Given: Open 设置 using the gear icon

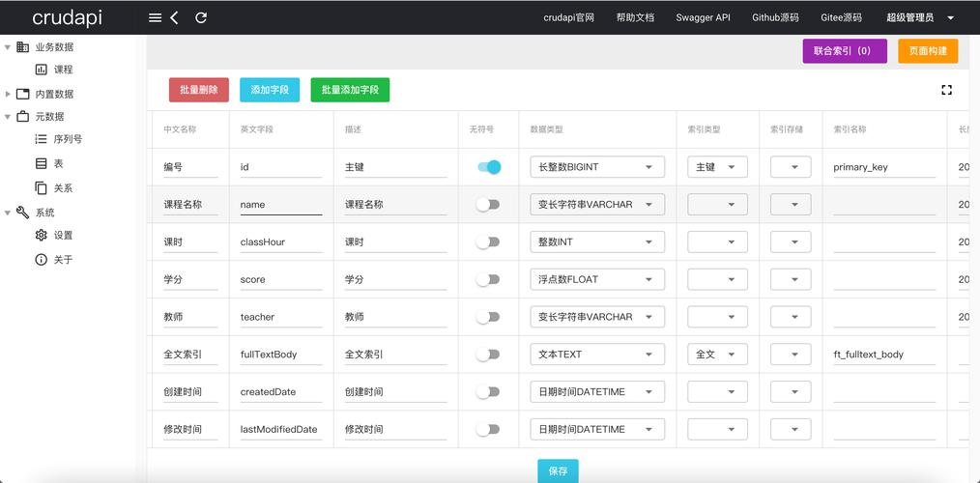Looking at the screenshot, I should pos(41,235).
